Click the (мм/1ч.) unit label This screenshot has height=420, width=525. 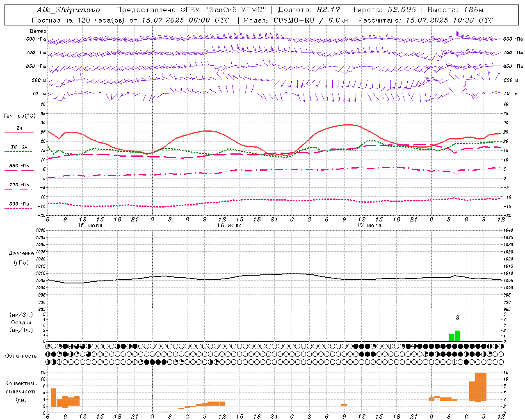[x=21, y=330]
